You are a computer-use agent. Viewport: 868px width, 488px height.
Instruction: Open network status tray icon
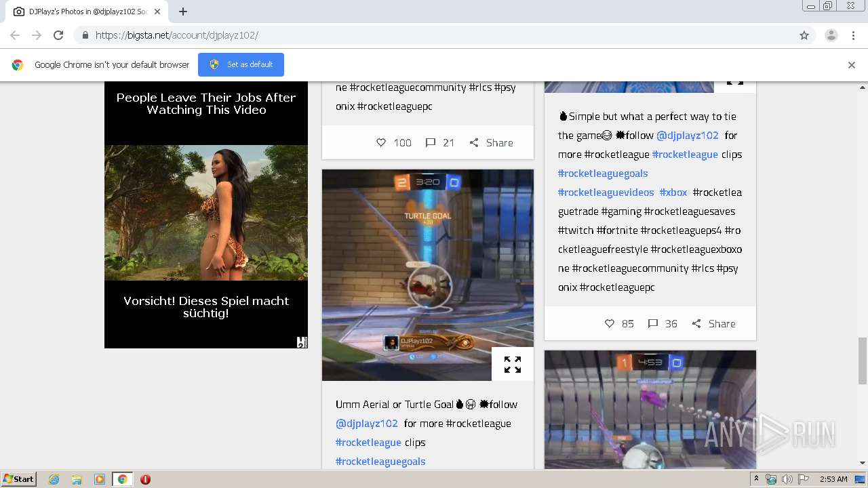pos(771,479)
